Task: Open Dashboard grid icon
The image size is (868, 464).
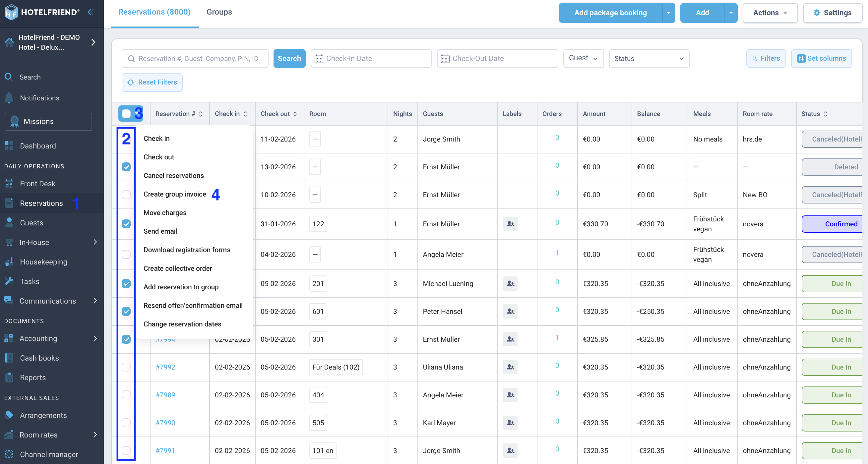Action: click(9, 146)
